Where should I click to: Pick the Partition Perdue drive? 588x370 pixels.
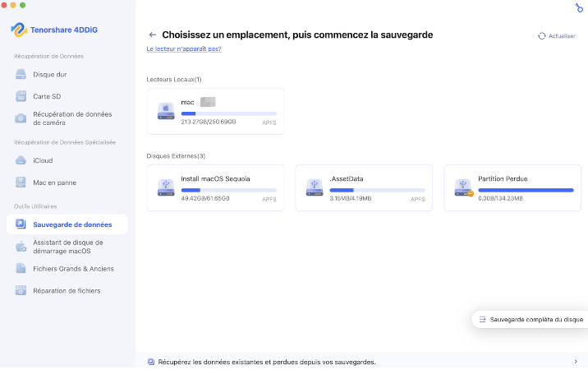(x=513, y=187)
